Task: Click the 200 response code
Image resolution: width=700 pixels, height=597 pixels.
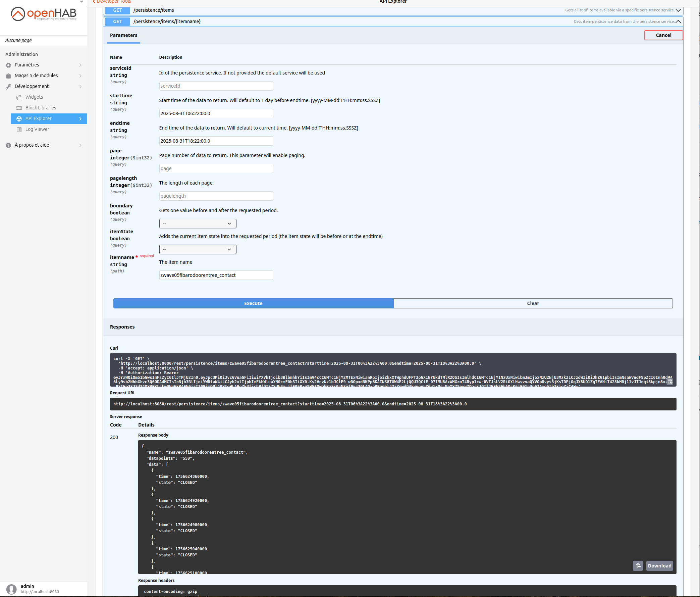Action: [114, 437]
